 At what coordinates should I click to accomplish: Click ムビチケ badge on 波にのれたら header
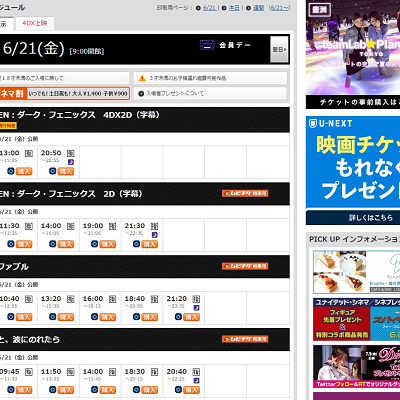245,339
